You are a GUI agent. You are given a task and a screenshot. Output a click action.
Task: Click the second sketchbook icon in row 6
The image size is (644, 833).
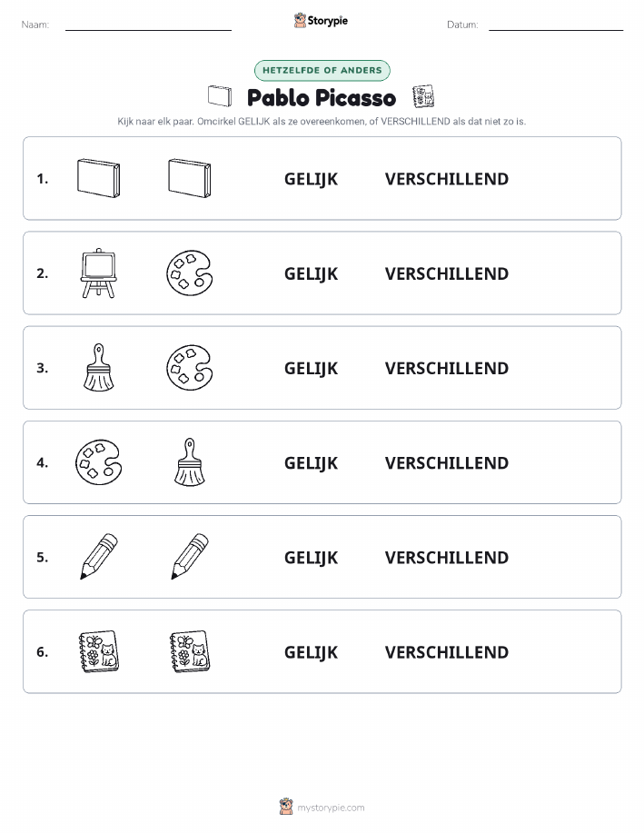(190, 652)
